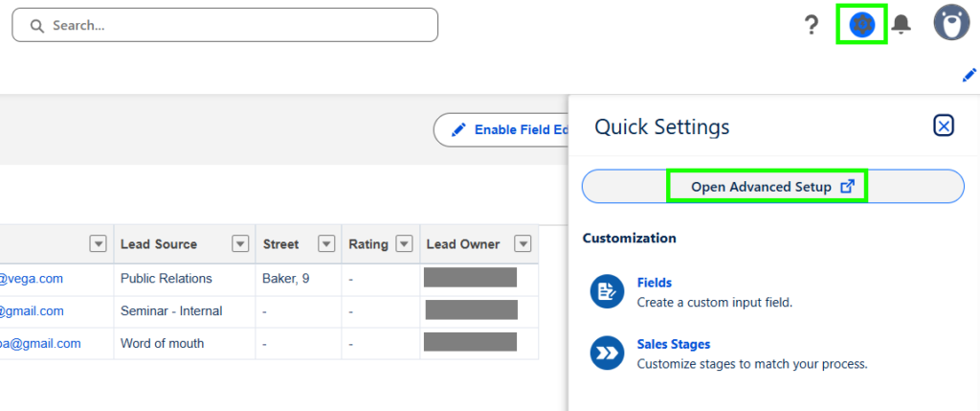Focus the Search input field
The height and width of the screenshot is (411, 980).
pos(225,25)
